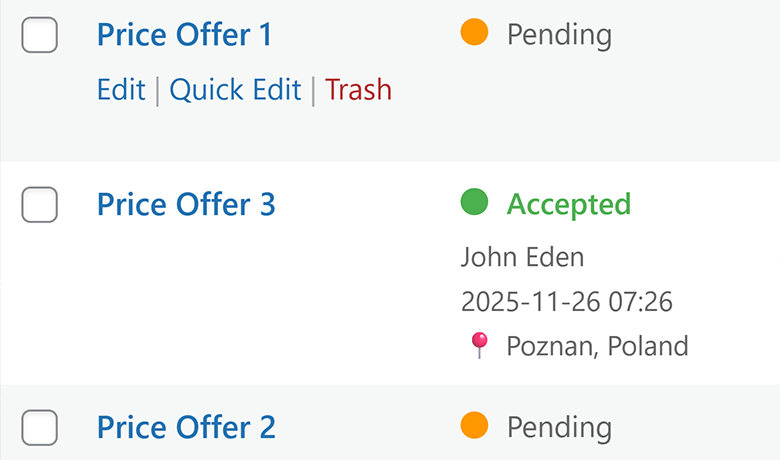Choose Quick Edit for Price Offer 1
This screenshot has height=460, width=780.
tap(235, 90)
